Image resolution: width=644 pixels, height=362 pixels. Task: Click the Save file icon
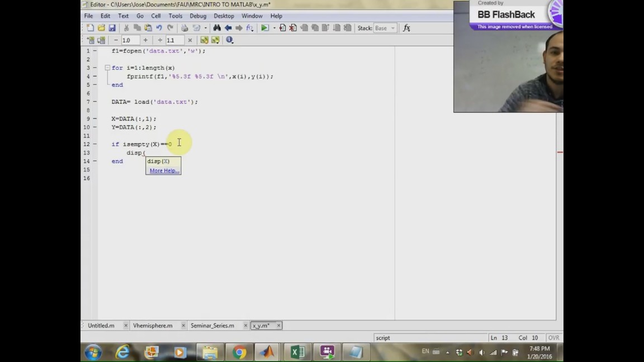pyautogui.click(x=112, y=28)
